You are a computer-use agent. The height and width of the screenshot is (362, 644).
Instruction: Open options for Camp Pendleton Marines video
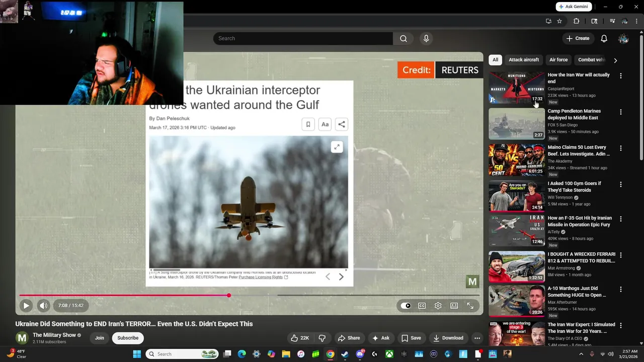click(x=620, y=112)
